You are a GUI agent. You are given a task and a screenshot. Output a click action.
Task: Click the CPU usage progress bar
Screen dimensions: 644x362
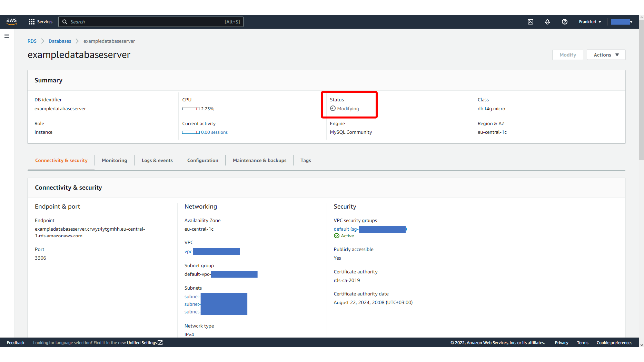(191, 109)
